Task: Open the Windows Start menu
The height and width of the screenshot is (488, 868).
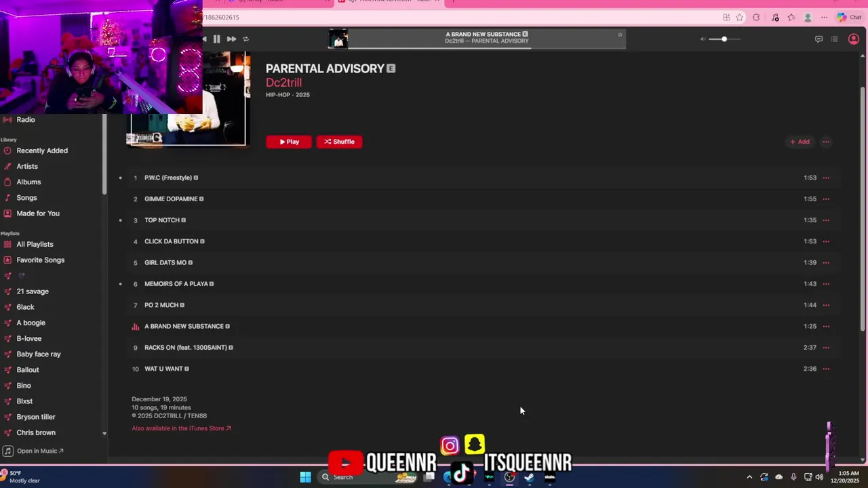Action: [305, 477]
